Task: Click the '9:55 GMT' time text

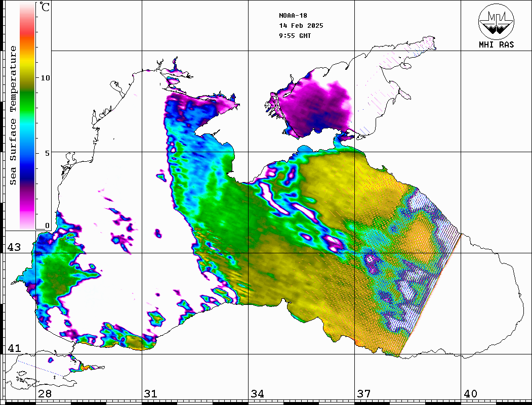Action: tap(295, 36)
